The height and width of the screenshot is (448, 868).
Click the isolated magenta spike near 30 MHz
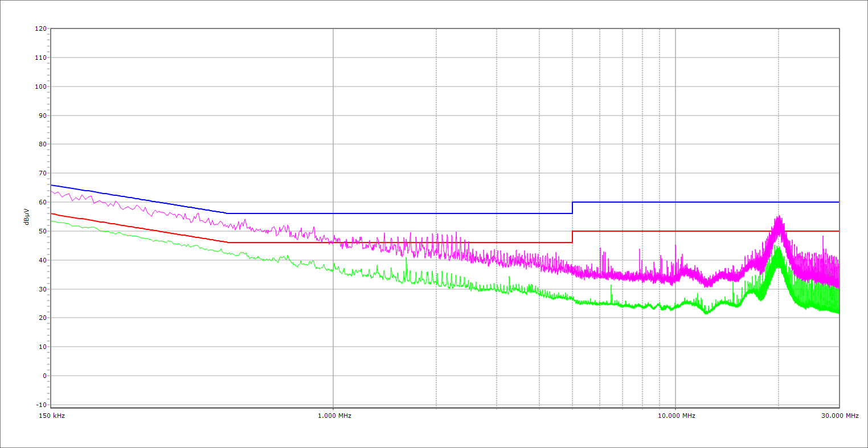(x=823, y=237)
